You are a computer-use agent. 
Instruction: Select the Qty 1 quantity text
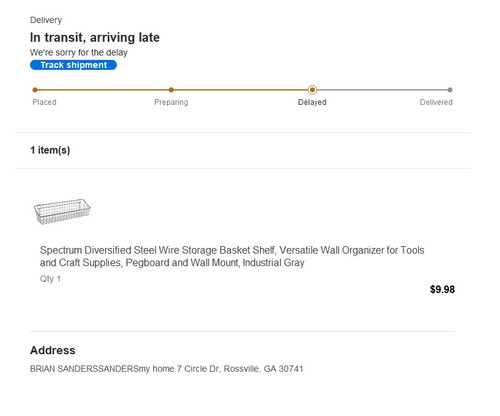[x=50, y=279]
